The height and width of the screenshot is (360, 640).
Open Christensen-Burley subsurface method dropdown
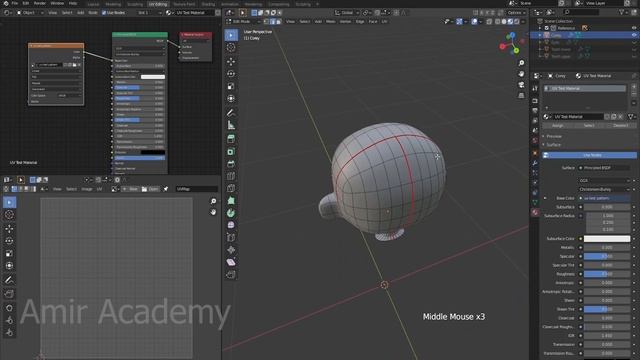click(x=604, y=189)
